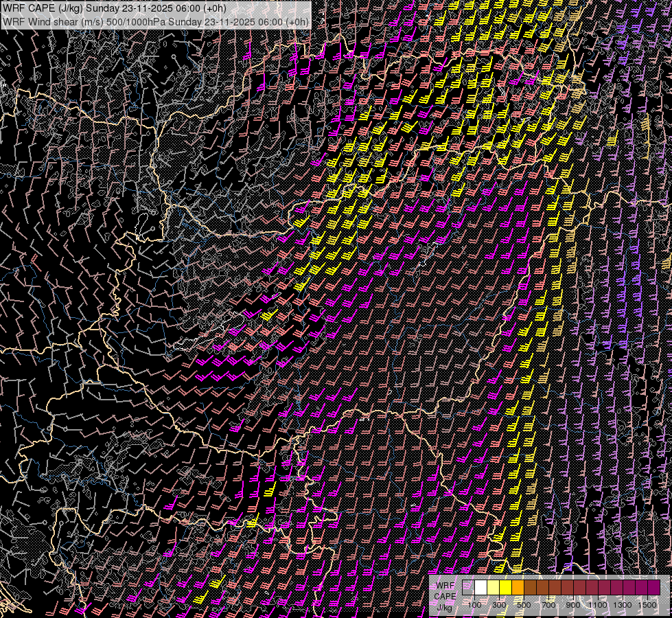
Task: Click the 500 label on the CAPE scale
Action: click(x=524, y=605)
